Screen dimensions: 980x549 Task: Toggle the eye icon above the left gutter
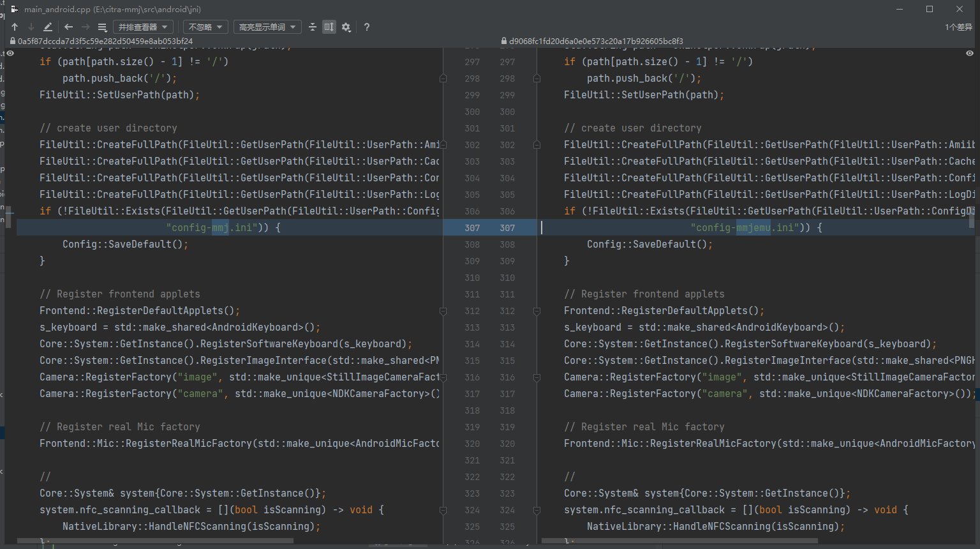(9, 54)
